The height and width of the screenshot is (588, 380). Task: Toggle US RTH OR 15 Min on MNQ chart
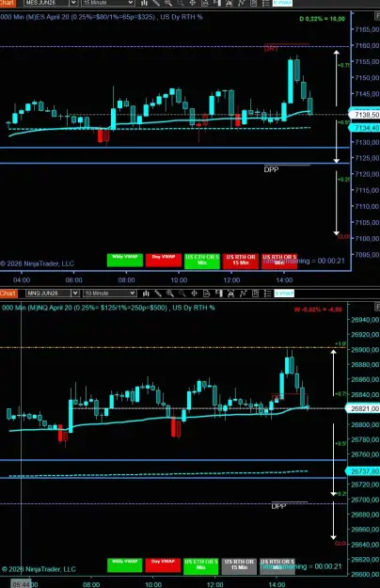239,565
